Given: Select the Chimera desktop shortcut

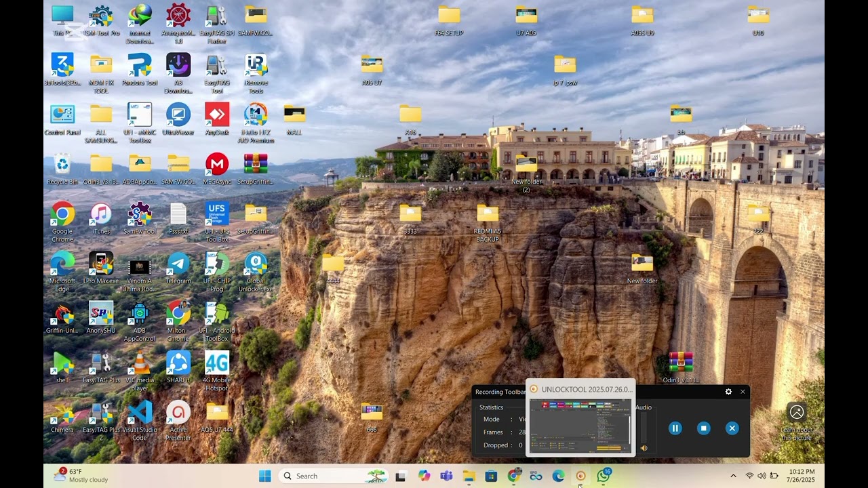Looking at the screenshot, I should (62, 417).
